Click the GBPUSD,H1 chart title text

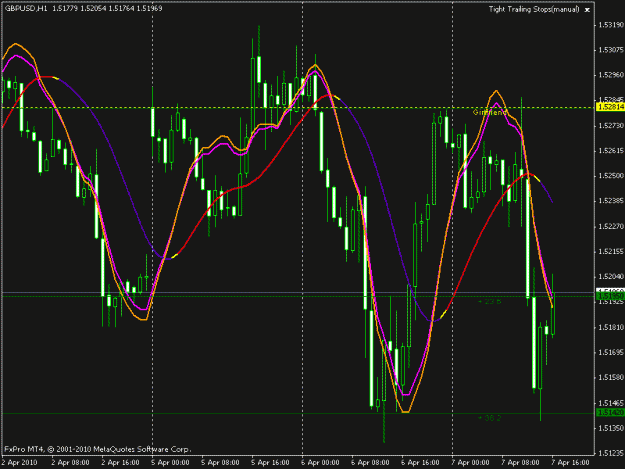pos(26,8)
